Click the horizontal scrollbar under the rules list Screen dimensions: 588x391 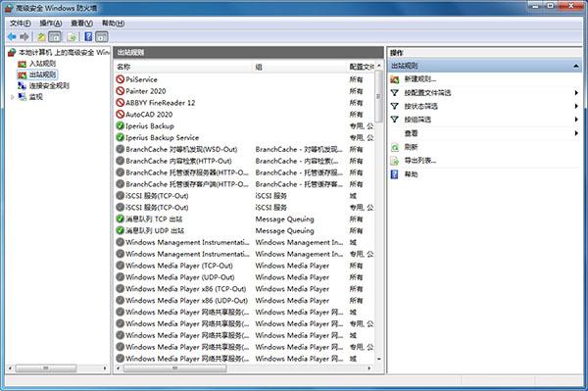(243, 368)
